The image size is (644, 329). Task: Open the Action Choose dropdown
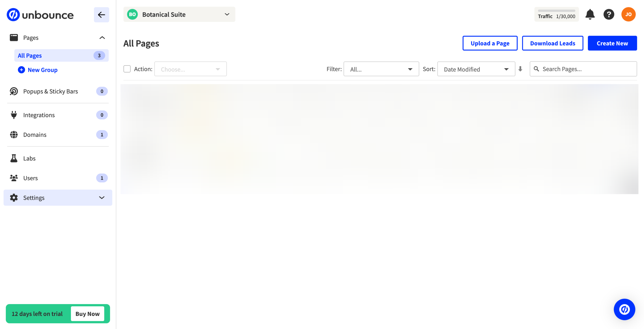(190, 69)
